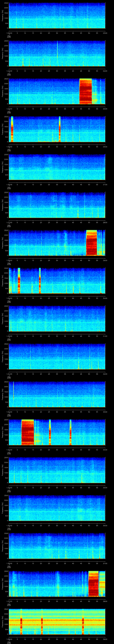Click the 30 second tick label under the 1:26:00 spectrogram

[57, 184]
